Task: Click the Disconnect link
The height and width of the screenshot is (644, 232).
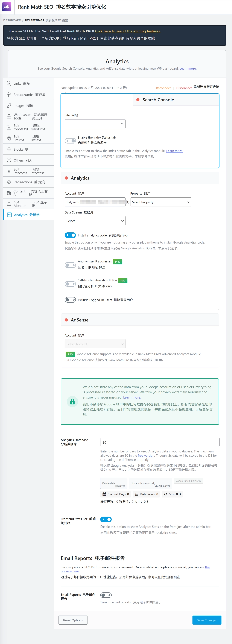Action: coord(184,88)
